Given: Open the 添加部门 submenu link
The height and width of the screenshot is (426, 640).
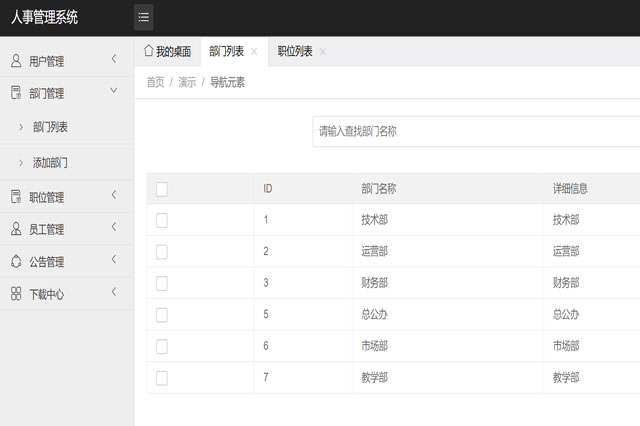Looking at the screenshot, I should click(50, 162).
